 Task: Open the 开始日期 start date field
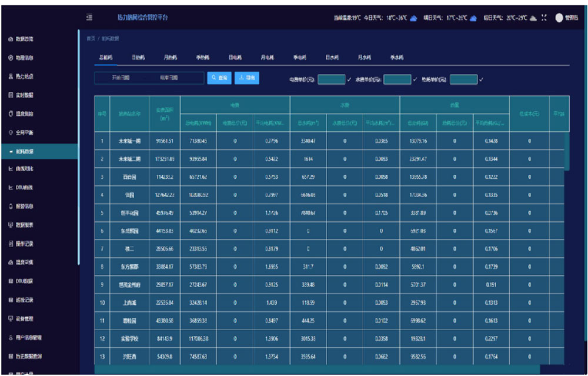click(x=121, y=78)
